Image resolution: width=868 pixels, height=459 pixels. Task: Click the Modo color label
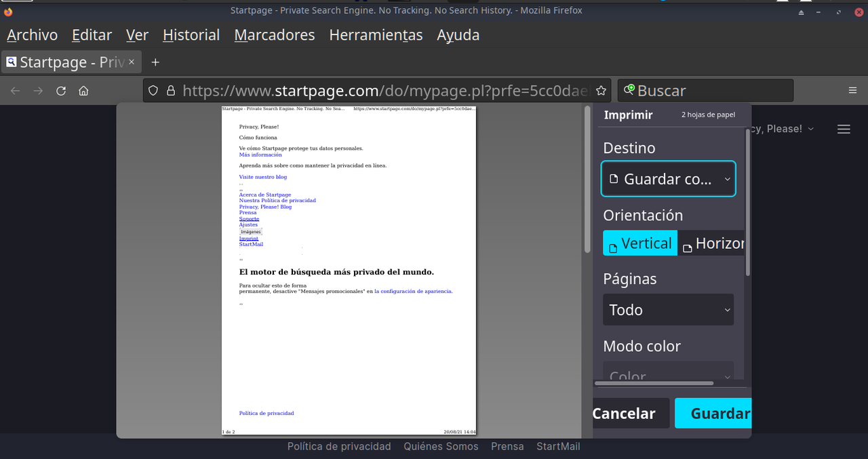click(642, 346)
